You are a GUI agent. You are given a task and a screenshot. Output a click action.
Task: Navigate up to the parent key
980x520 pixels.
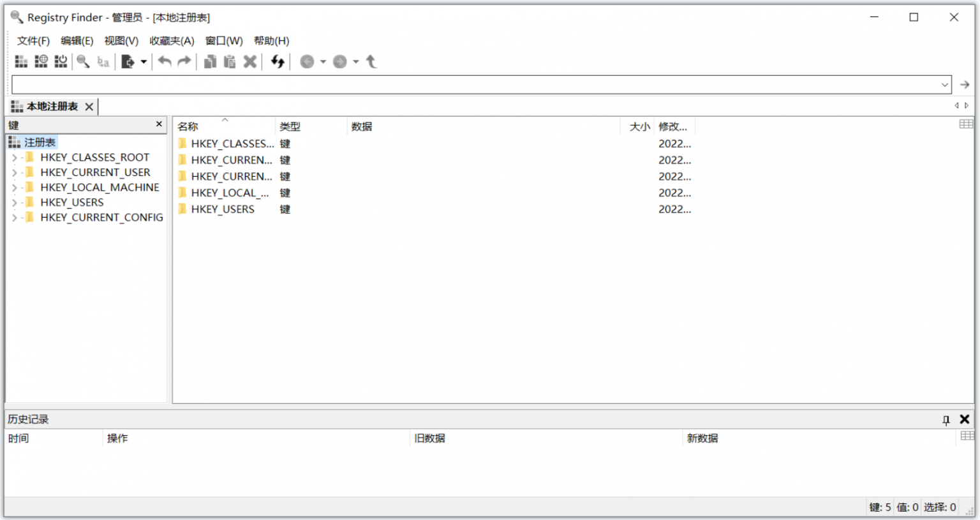coord(372,61)
